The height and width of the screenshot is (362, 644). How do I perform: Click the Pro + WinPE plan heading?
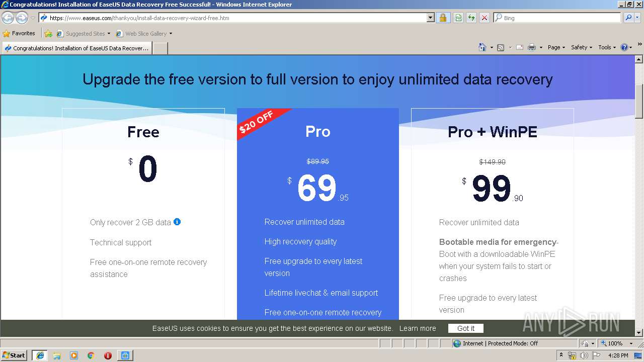[x=493, y=132]
